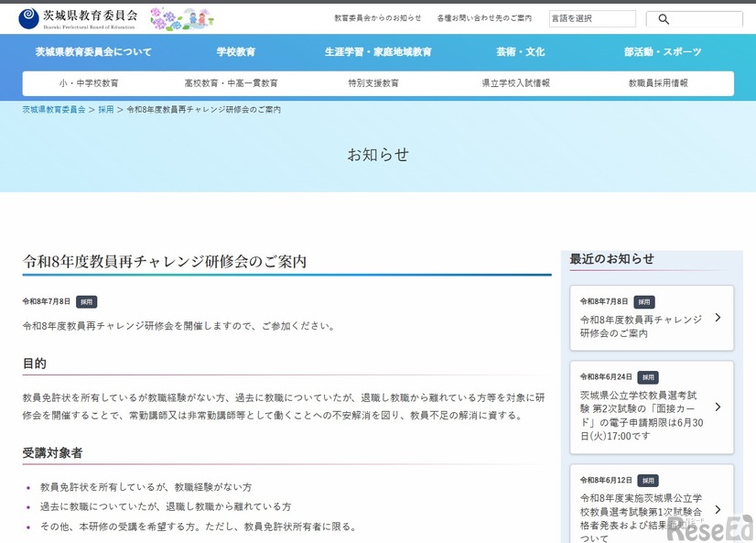Click the 採用 tag on the 7月8日 sidebar card

click(643, 302)
